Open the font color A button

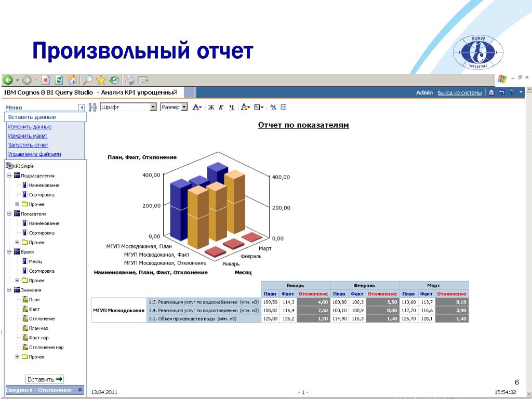197,107
